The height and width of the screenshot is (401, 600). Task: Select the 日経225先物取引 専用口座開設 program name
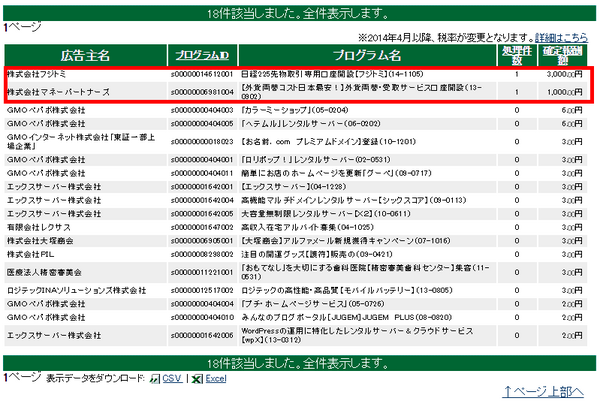click(332, 74)
